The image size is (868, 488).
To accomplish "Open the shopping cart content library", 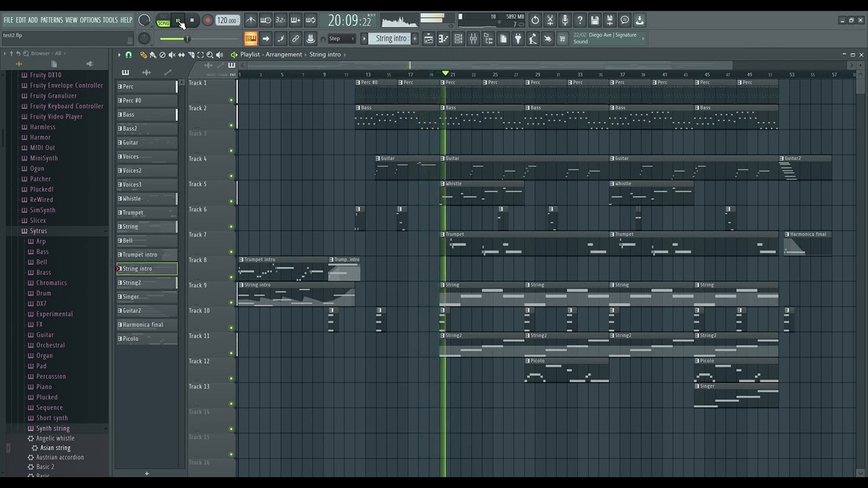I will [562, 39].
